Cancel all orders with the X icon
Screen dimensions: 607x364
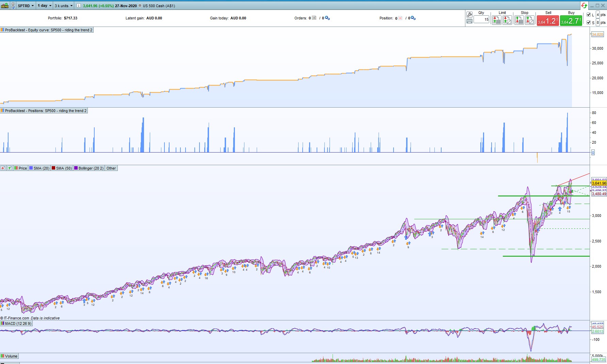pos(314,18)
